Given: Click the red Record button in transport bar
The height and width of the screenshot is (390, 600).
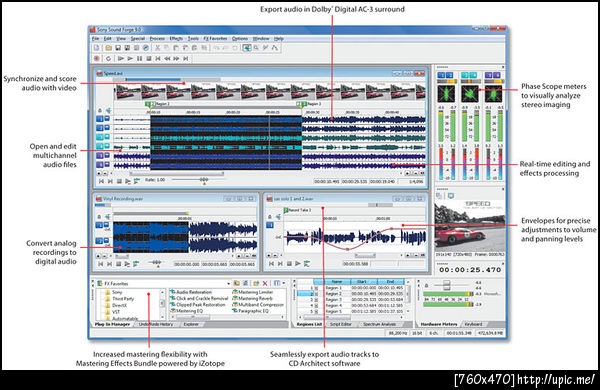Looking at the screenshot, I should (97, 59).
